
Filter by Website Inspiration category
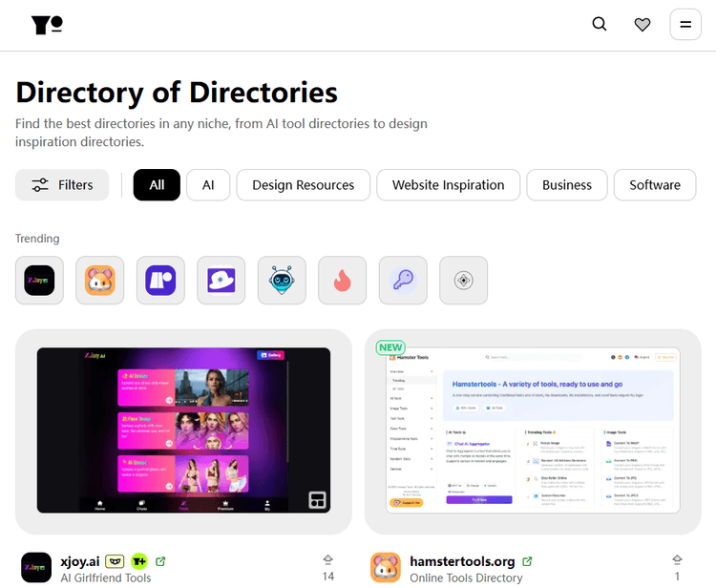click(x=448, y=185)
